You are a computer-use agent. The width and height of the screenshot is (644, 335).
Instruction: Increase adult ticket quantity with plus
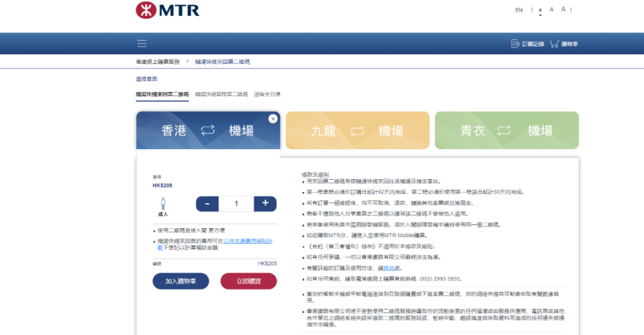click(x=265, y=203)
